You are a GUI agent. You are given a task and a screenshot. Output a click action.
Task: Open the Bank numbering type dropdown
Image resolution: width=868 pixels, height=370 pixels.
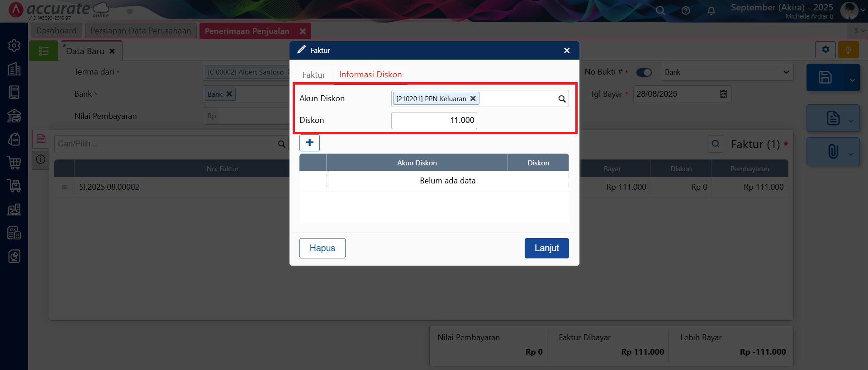pos(727,72)
